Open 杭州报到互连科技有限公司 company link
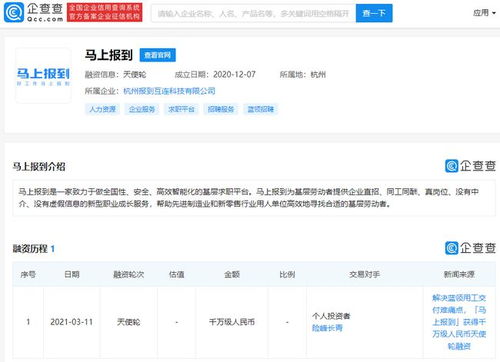Screen dimensions: 500x362 169,91
